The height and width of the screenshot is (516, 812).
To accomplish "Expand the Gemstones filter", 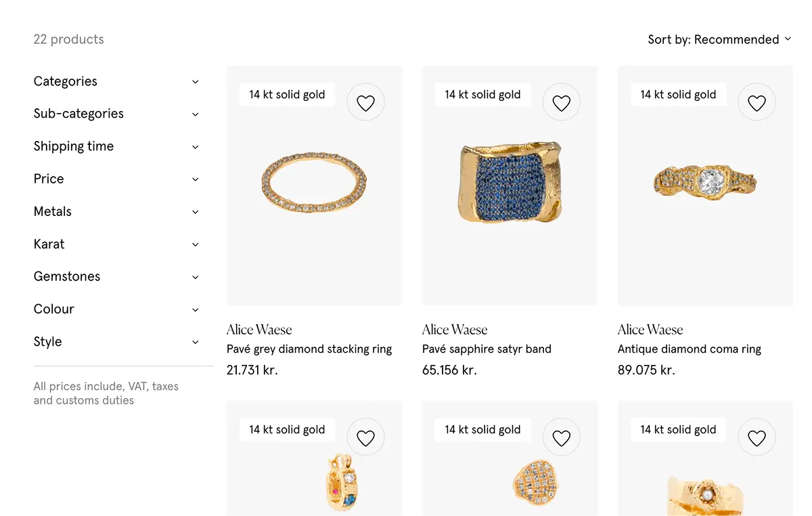I will 116,276.
